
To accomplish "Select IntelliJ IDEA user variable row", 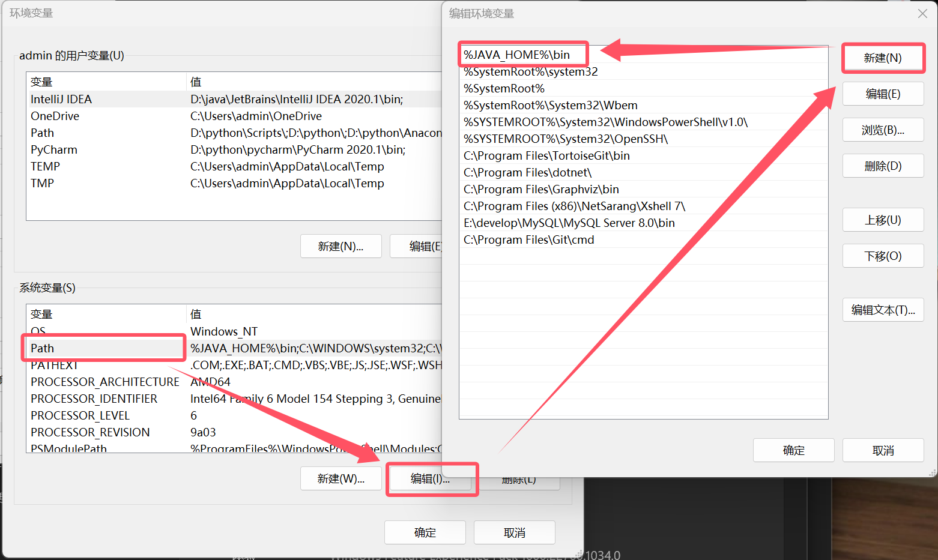I will [234, 99].
